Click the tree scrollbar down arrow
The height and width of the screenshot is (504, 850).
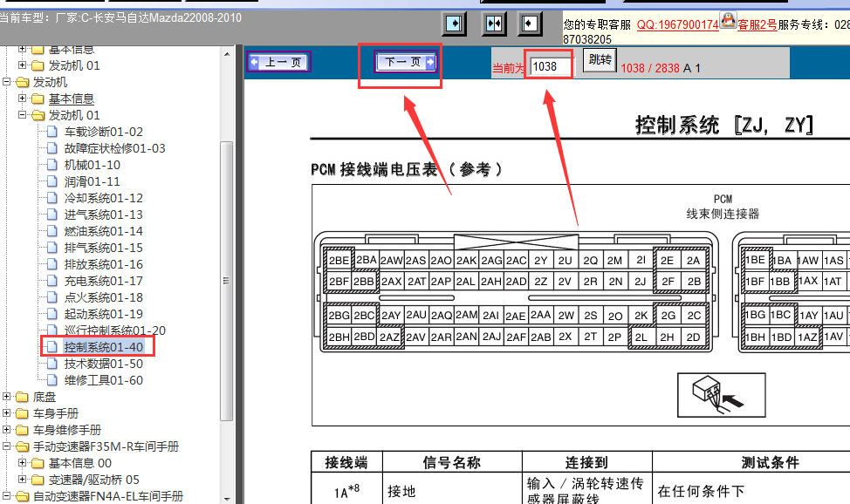pos(227,499)
